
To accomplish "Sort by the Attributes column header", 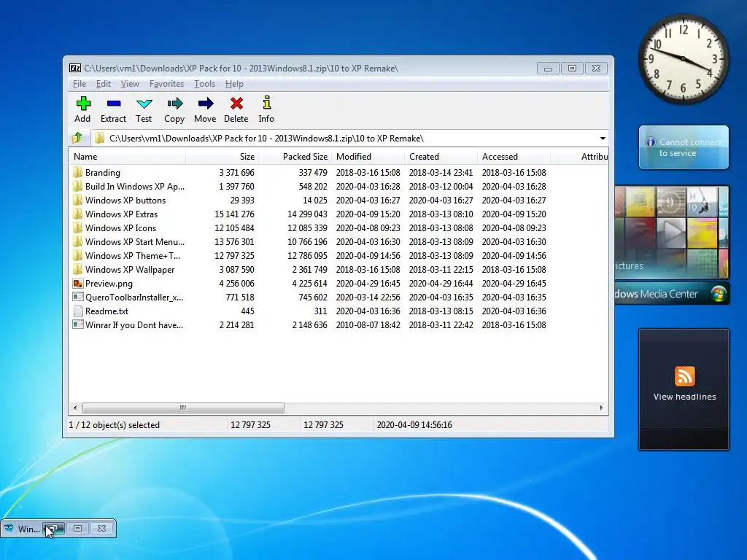I will [x=579, y=156].
